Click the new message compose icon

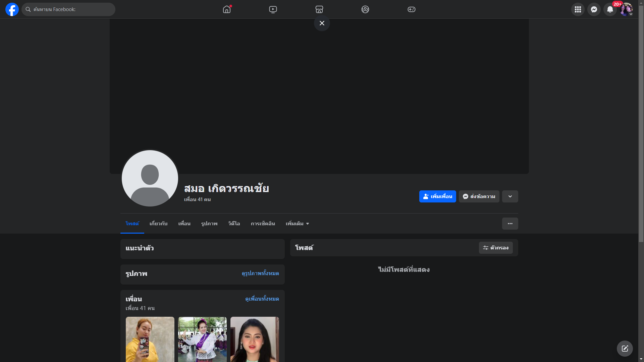[x=625, y=349]
